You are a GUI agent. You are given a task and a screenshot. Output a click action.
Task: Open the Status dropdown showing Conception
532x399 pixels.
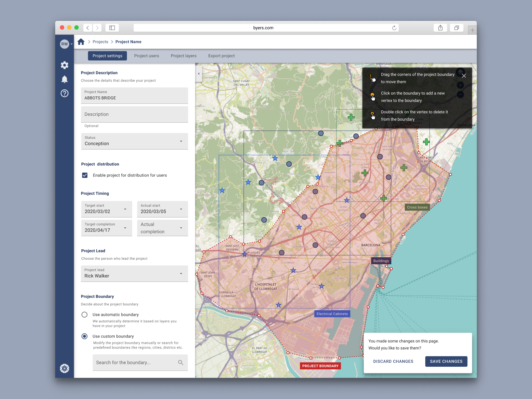[x=134, y=141]
